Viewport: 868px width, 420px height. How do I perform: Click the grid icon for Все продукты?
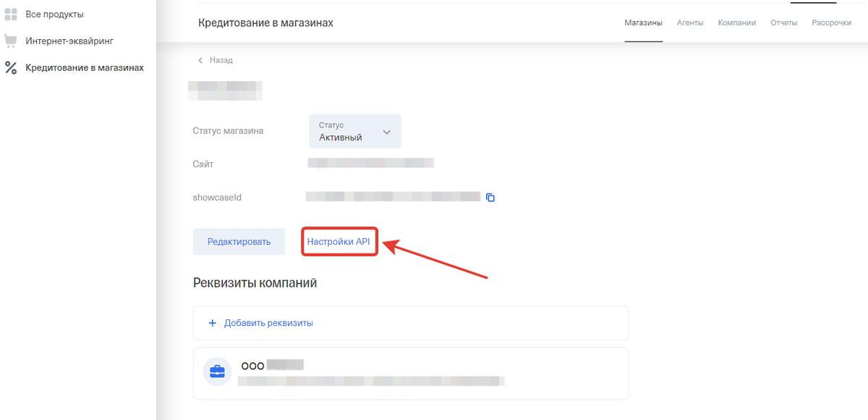[x=11, y=14]
